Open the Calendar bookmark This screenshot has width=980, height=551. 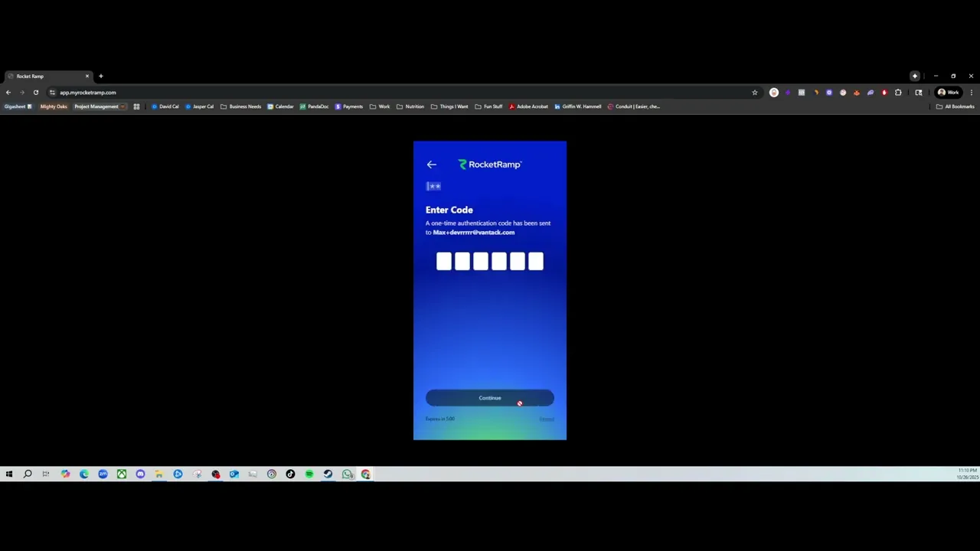pyautogui.click(x=280, y=106)
